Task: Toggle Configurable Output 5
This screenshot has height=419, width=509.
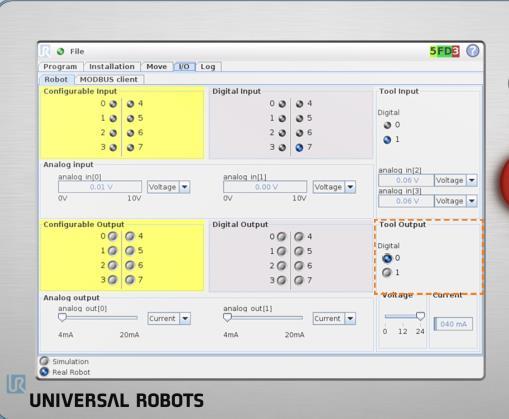Action: (x=130, y=251)
